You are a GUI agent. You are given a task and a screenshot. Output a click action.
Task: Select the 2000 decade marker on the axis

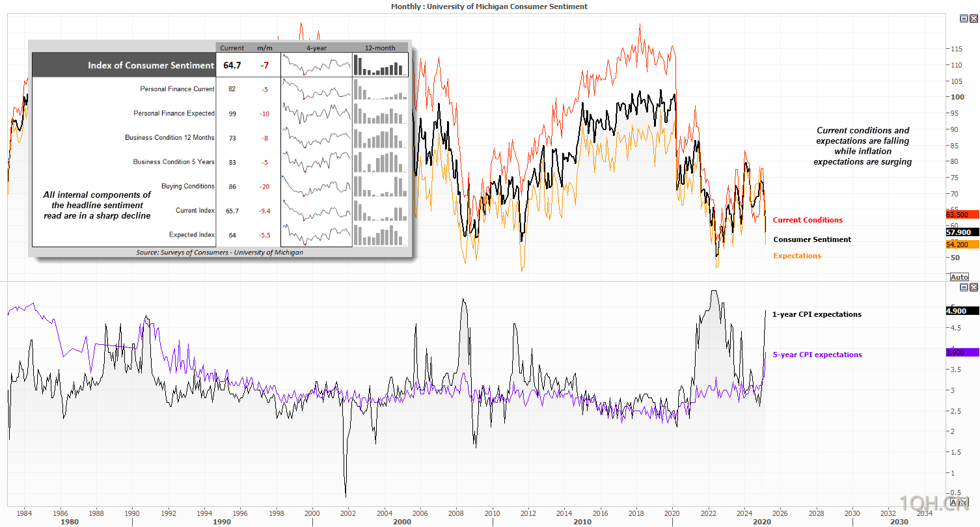point(402,522)
